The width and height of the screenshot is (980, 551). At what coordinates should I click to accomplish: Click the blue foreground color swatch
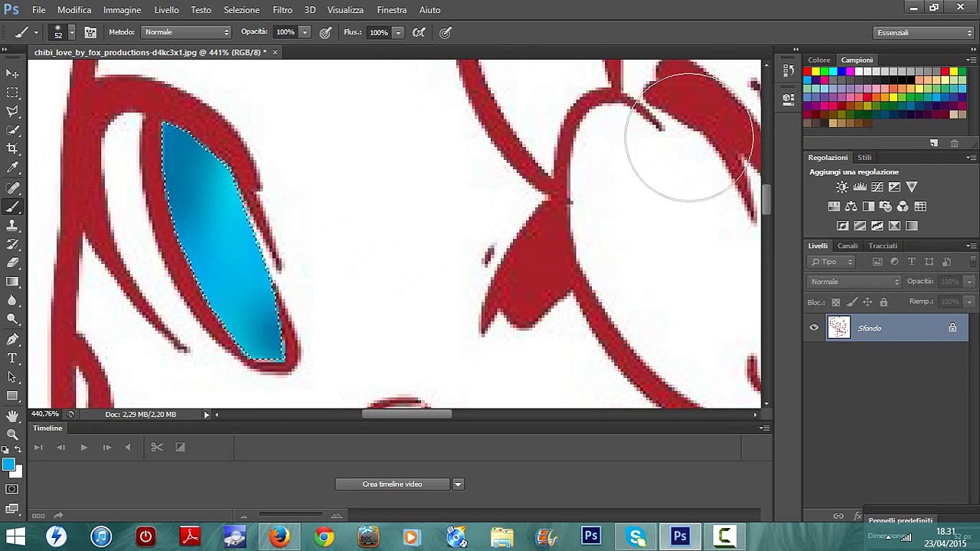pos(8,465)
